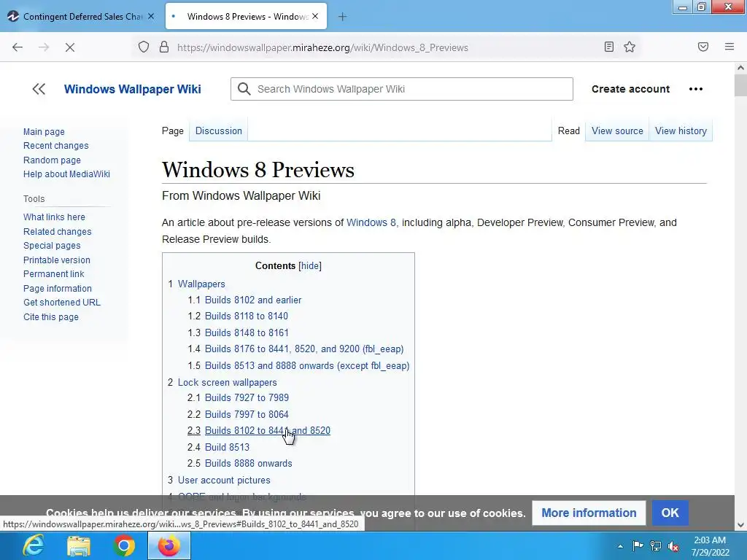Jump to Builds 8148 to 8161
This screenshot has width=747, height=560.
(247, 332)
